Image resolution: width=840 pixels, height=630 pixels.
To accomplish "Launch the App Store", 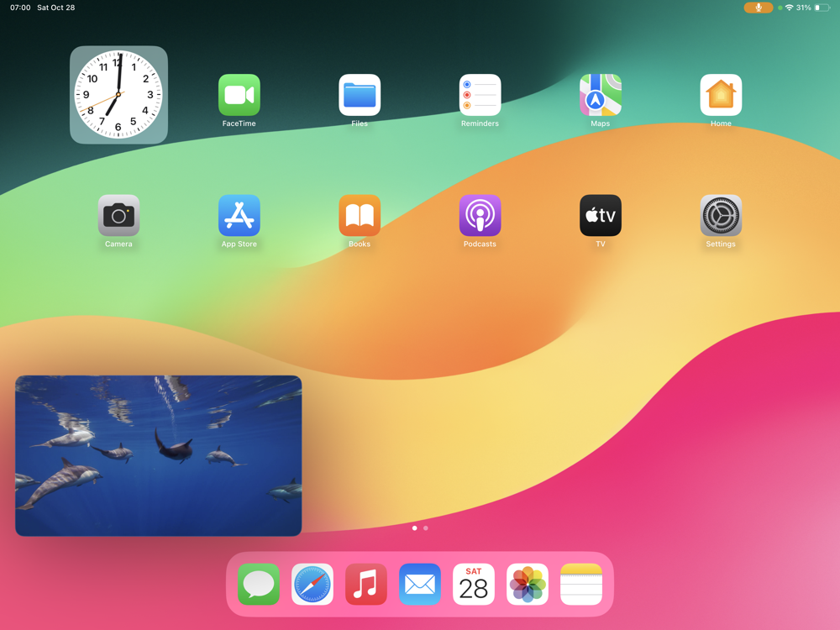I will tap(239, 215).
